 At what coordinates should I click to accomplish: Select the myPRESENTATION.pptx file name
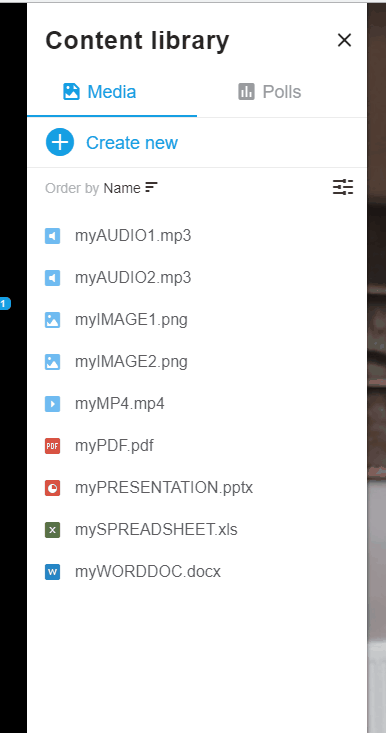tap(164, 488)
